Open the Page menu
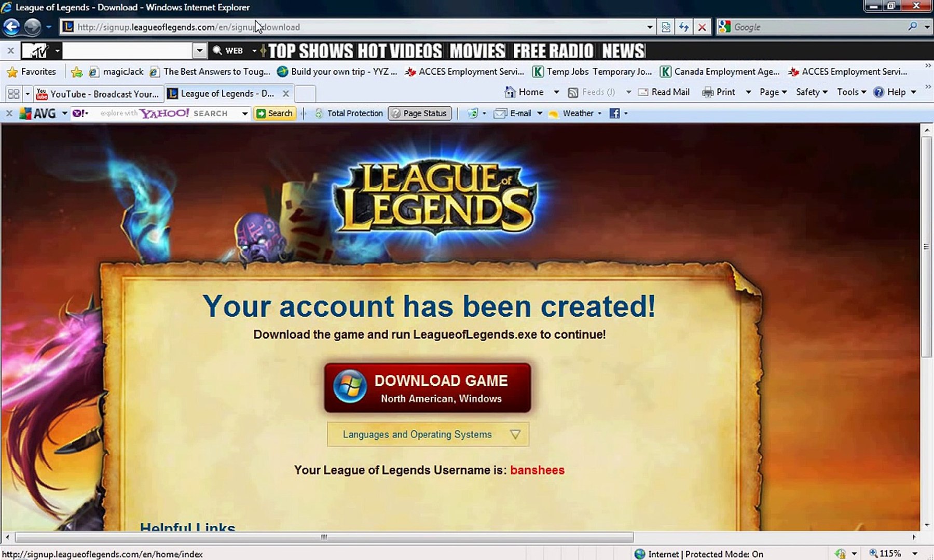934x560 pixels. pyautogui.click(x=773, y=92)
